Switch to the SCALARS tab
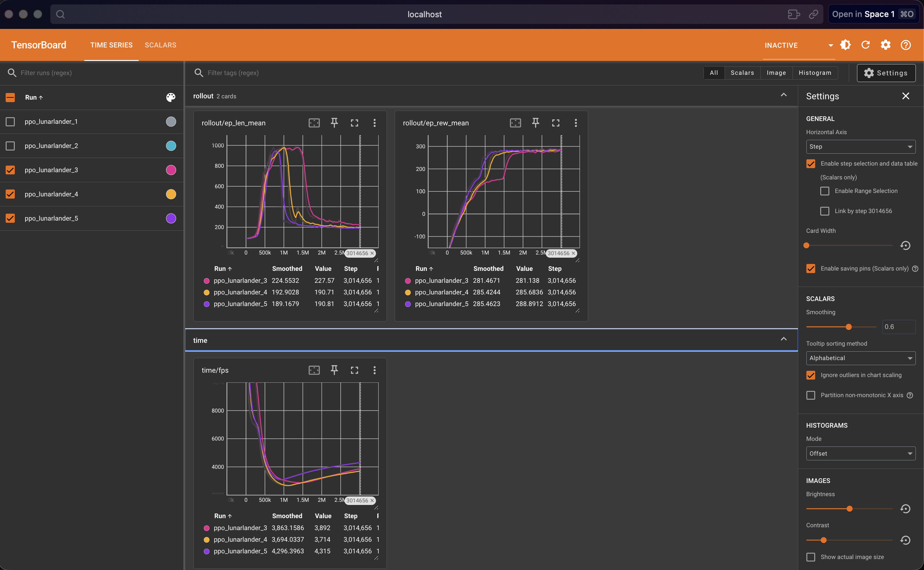Image resolution: width=924 pixels, height=570 pixels. pos(160,45)
